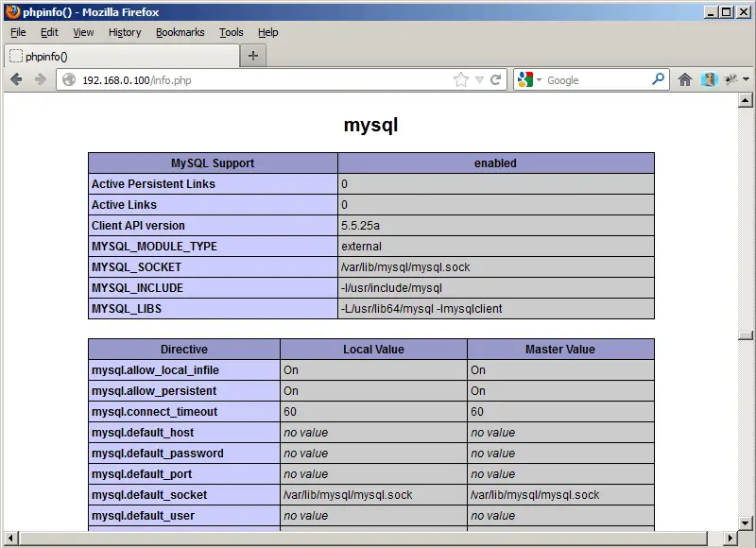Screen dimensions: 756x548
Task: Click default_socket master value path
Action: click(x=535, y=494)
